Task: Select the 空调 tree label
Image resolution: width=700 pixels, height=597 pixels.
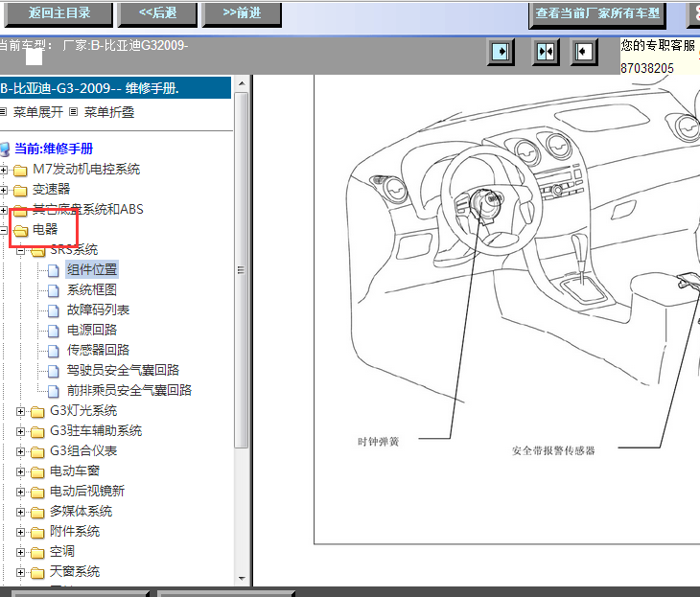Action: point(62,552)
